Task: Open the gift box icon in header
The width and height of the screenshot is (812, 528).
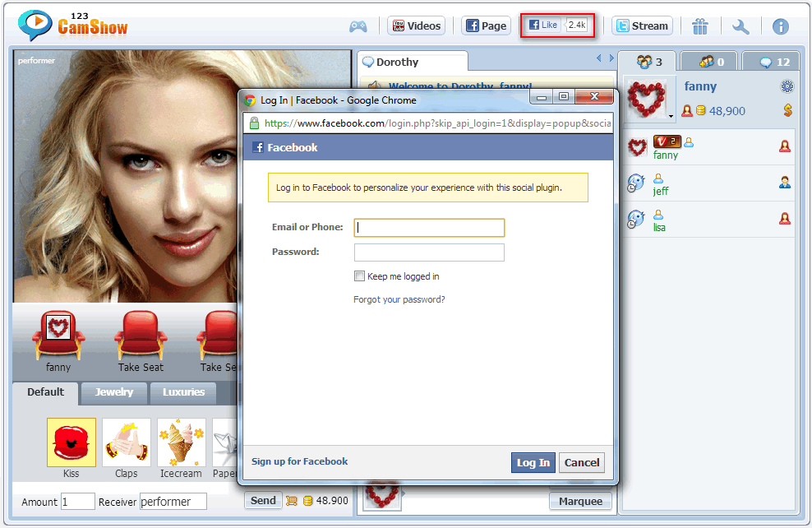Action: pos(700,26)
